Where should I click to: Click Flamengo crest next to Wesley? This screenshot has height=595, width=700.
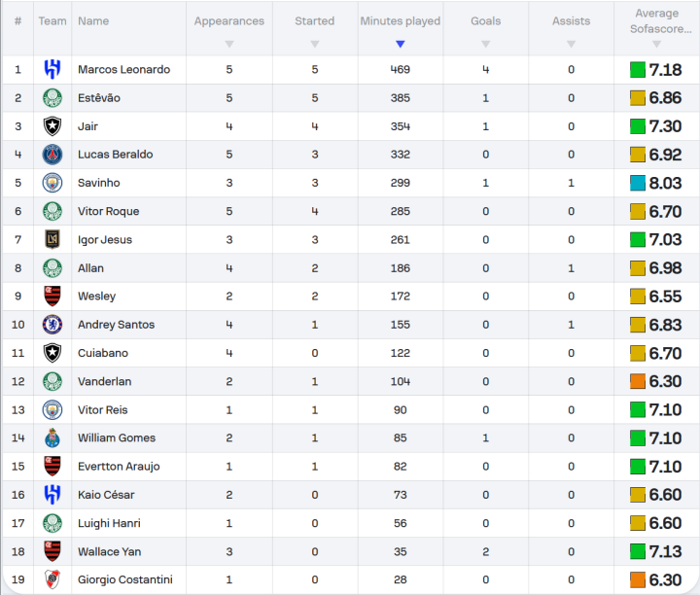pos(52,297)
